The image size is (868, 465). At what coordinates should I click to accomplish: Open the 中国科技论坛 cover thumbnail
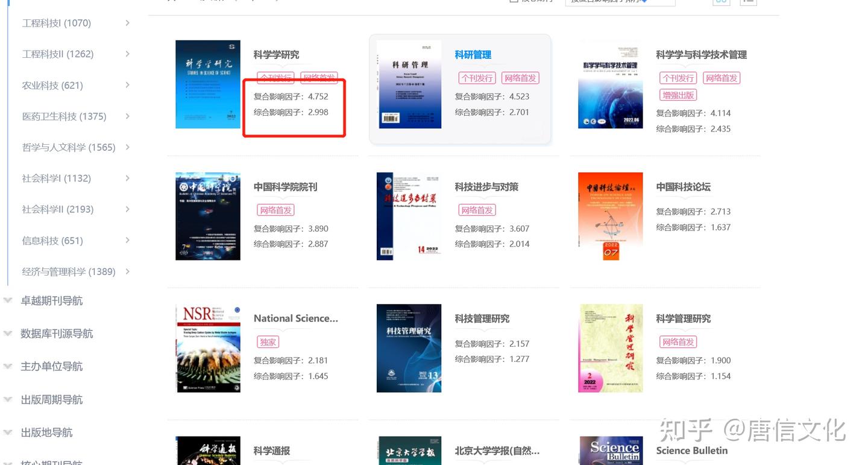(610, 217)
